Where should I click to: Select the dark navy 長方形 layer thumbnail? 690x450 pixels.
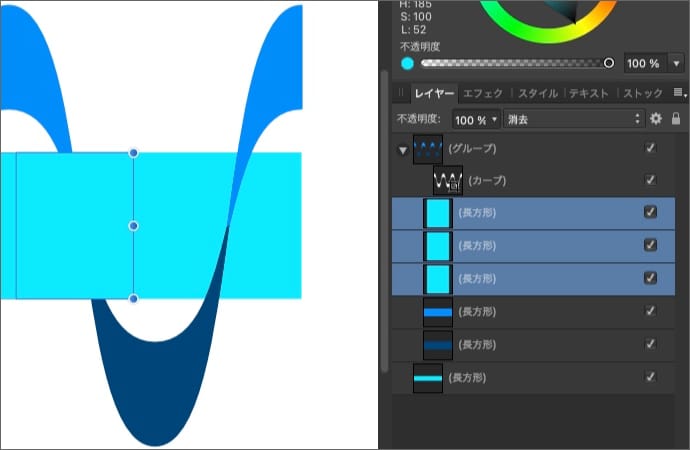tap(438, 344)
